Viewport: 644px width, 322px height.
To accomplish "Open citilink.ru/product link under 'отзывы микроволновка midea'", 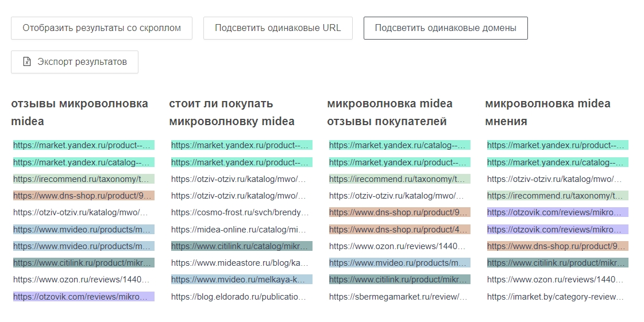I will (x=84, y=263).
